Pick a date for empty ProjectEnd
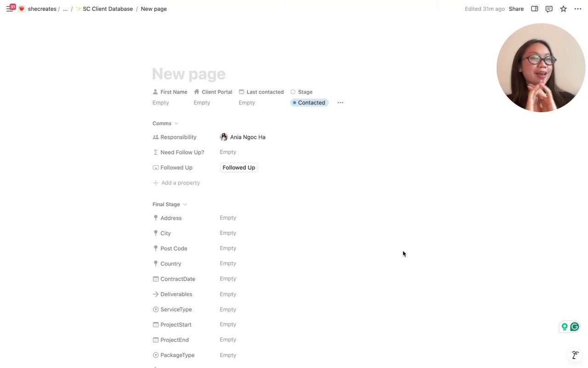 228,339
